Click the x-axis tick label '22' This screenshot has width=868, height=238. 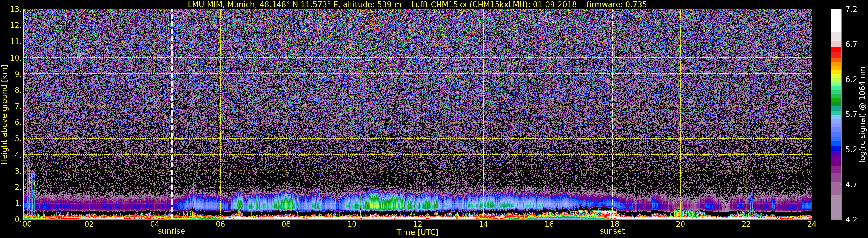746,224
